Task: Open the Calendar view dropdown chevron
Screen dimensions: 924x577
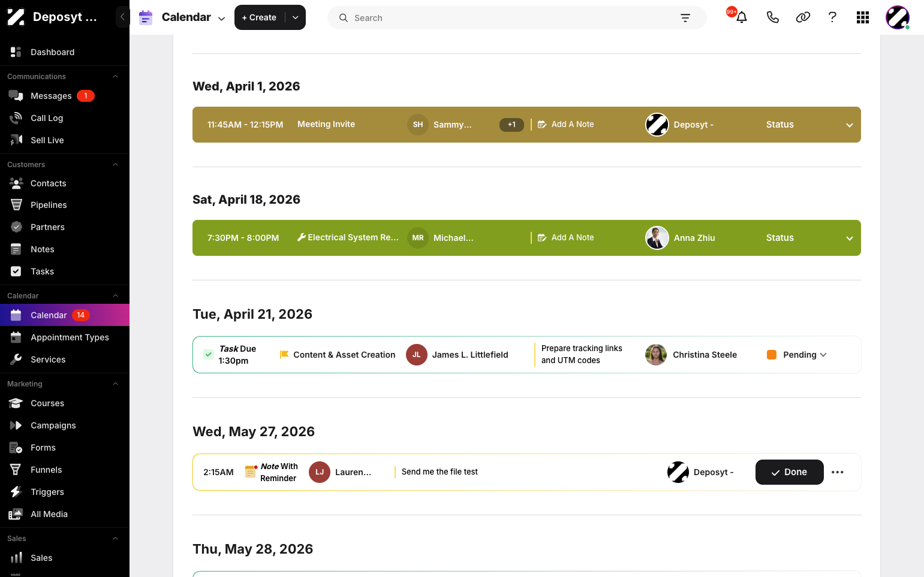Action: point(221,18)
